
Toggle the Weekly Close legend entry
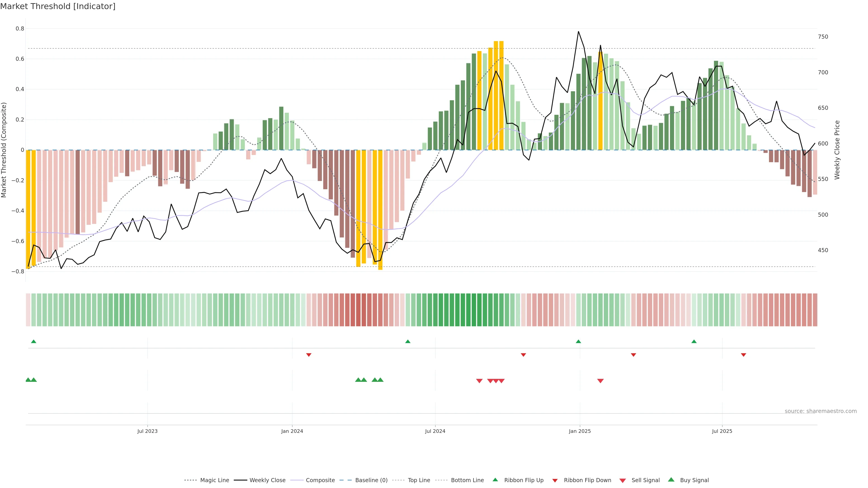pyautogui.click(x=267, y=480)
